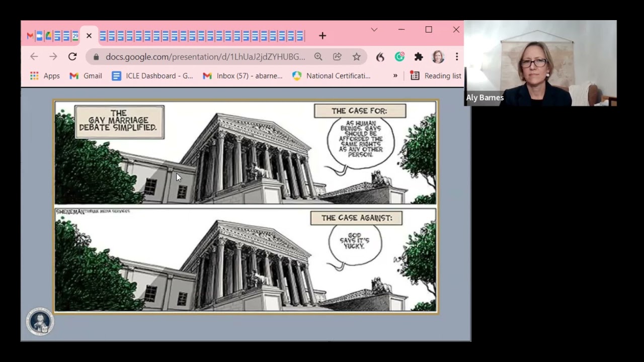Open the zoom magnifier in the address bar

click(x=318, y=57)
